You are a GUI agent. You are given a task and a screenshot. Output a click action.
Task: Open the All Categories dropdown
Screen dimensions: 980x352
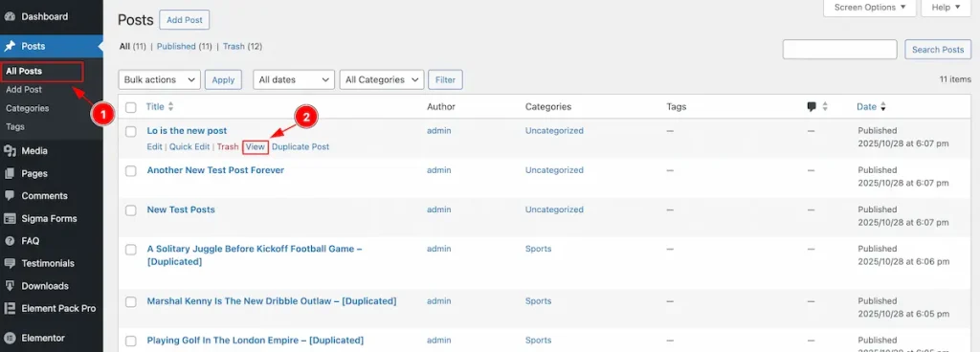pos(382,80)
